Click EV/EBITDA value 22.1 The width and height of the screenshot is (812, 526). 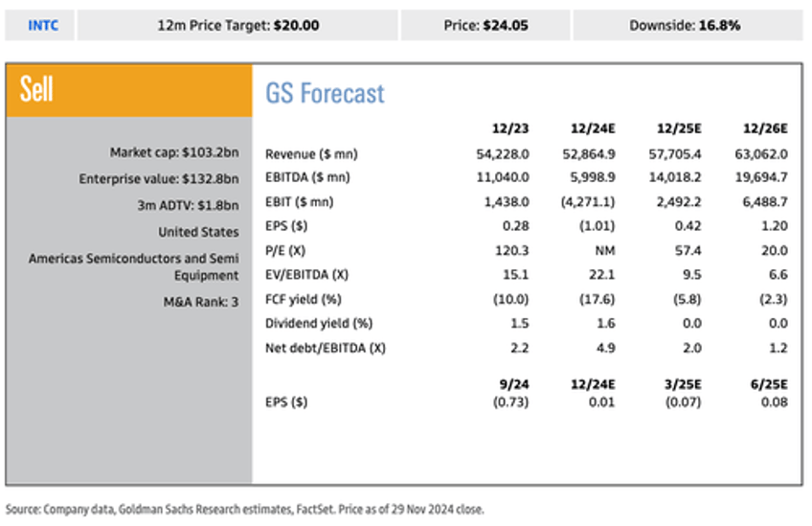tap(601, 274)
